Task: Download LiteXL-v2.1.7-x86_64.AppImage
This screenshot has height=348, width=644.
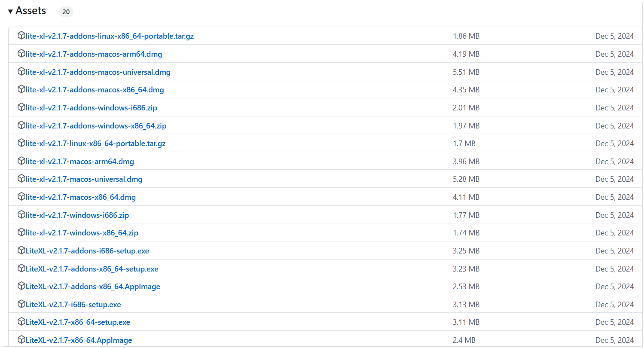Action: pos(79,340)
